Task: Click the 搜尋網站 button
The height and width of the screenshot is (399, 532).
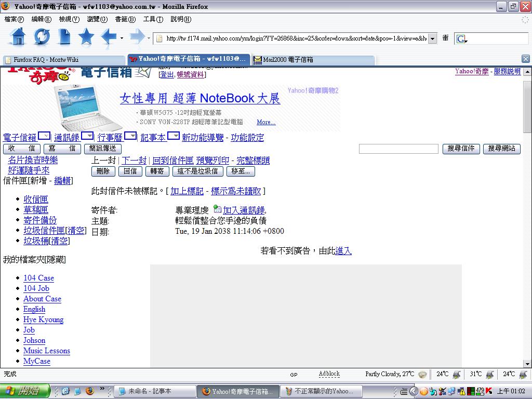Action: 501,149
